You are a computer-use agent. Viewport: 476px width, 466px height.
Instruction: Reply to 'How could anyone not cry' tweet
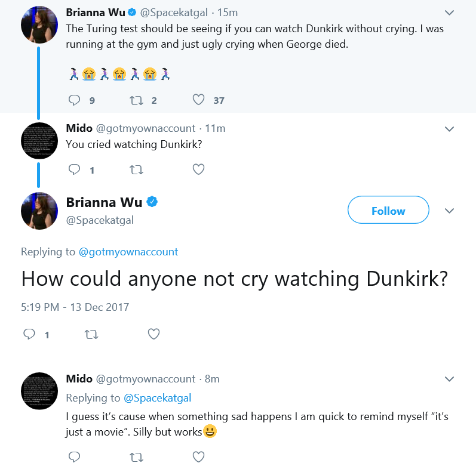[29, 334]
